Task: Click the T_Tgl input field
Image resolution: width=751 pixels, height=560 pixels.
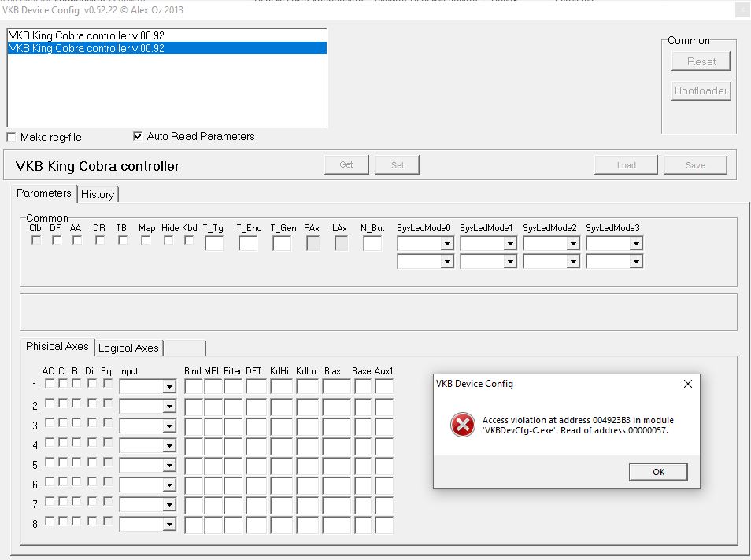Action: (x=214, y=243)
